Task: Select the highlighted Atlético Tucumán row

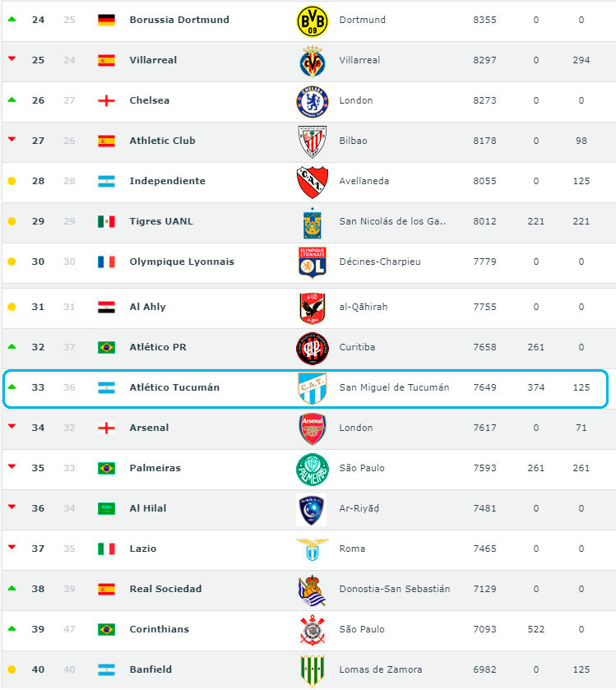Action: (305, 389)
